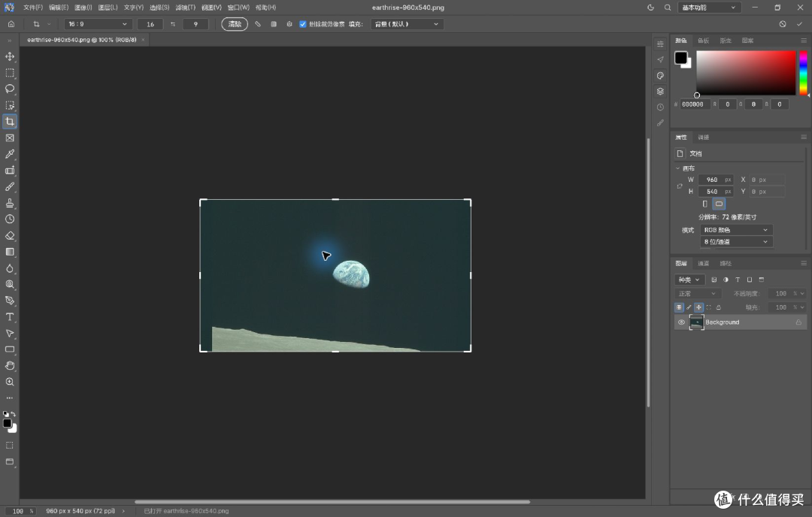Open the RGB color mode dropdown
This screenshot has height=517, width=812.
[736, 230]
